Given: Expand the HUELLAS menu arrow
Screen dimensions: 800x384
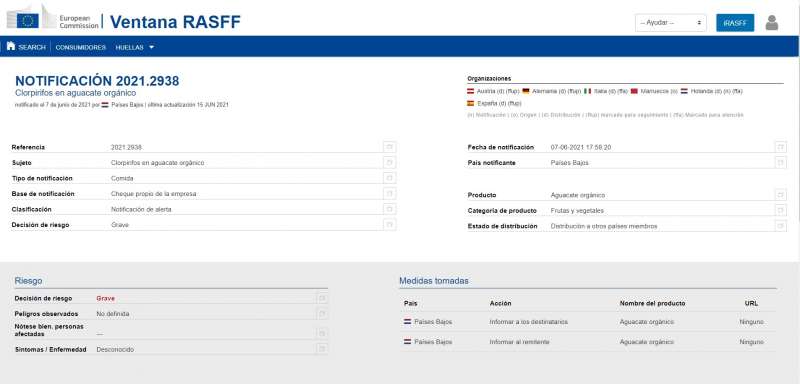Looking at the screenshot, I should 152,47.
